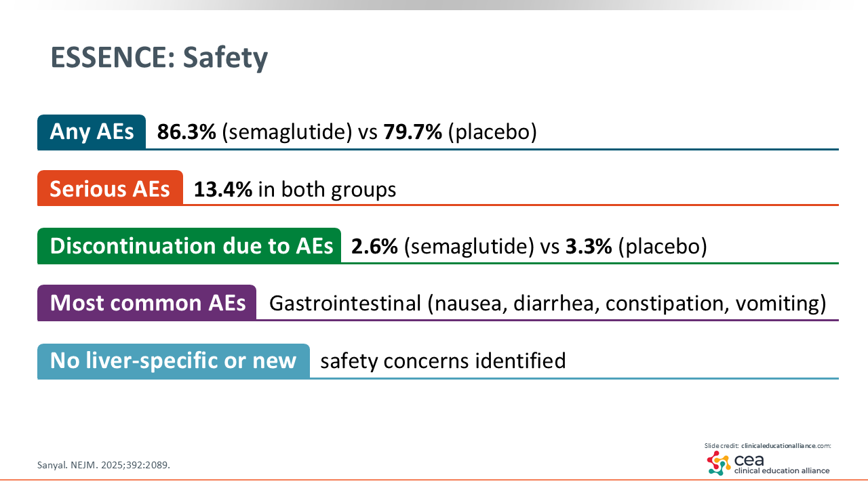Select the 86.3% semaglutide value
The height and width of the screenshot is (488, 868).
point(186,132)
